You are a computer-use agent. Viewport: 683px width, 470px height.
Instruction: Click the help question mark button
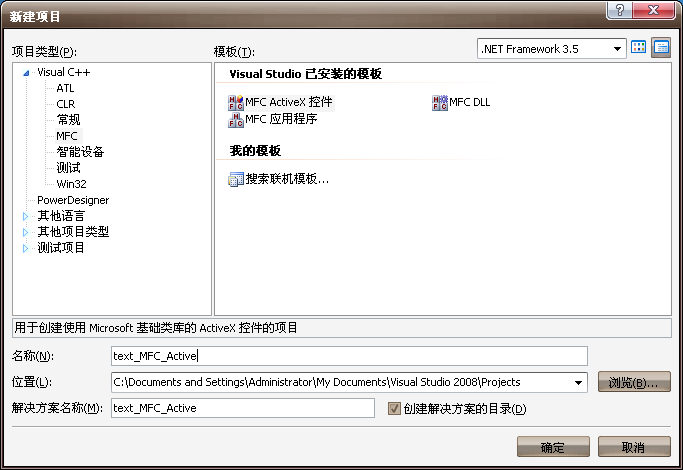[x=619, y=10]
